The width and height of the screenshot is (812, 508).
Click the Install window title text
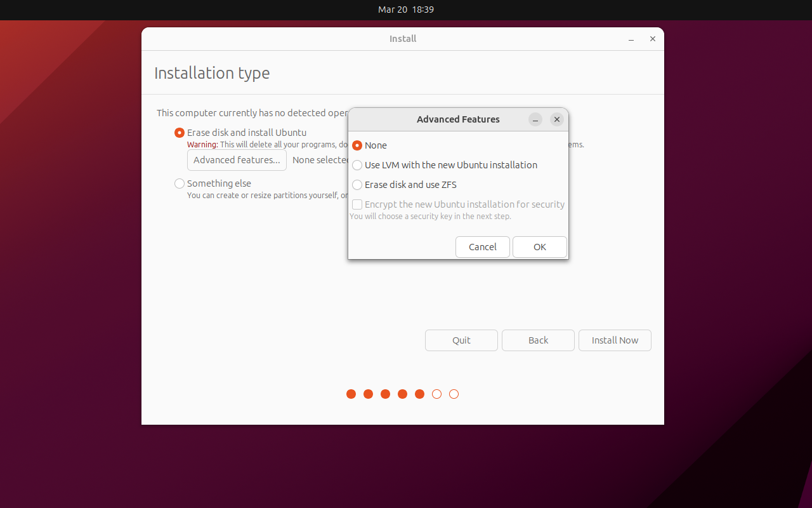click(x=403, y=39)
